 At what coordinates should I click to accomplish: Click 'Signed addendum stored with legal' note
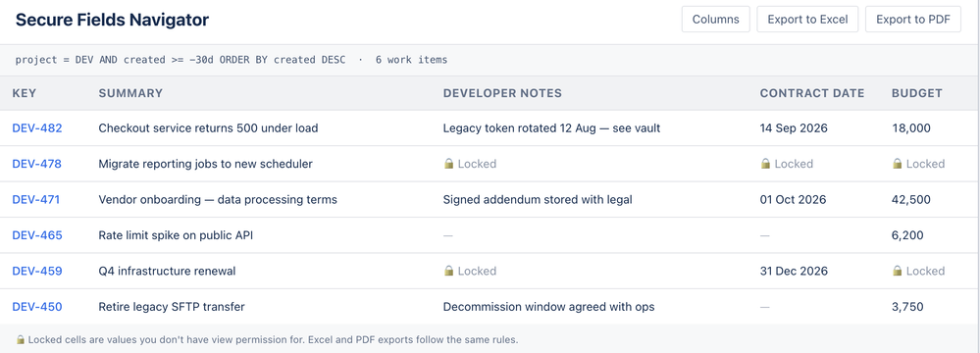click(x=538, y=199)
